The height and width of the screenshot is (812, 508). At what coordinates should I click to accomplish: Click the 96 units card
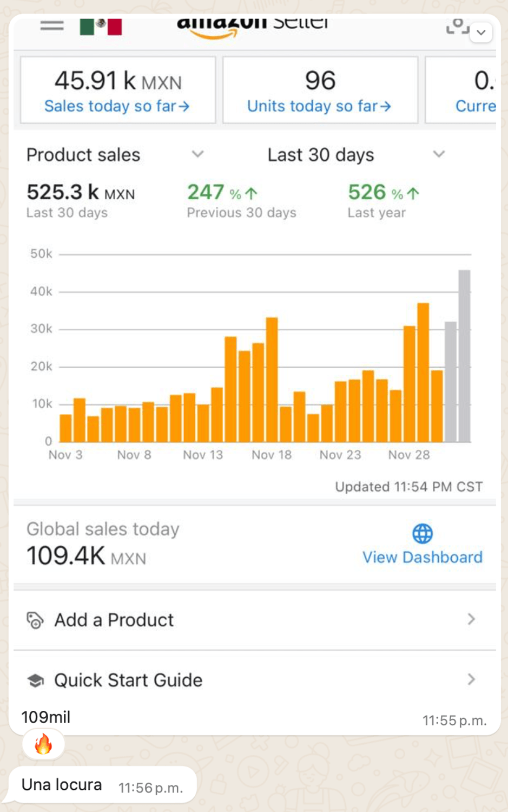320,90
